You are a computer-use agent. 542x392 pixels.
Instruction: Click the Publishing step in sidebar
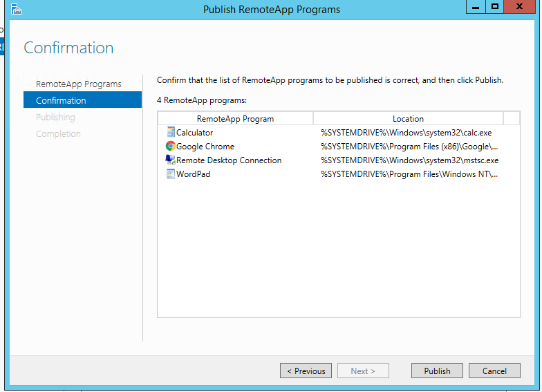tap(55, 117)
